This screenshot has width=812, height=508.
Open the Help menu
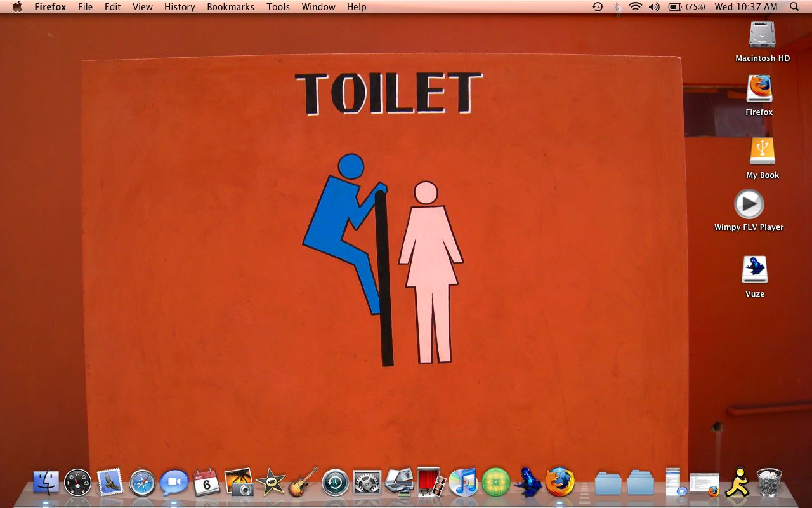pos(357,6)
